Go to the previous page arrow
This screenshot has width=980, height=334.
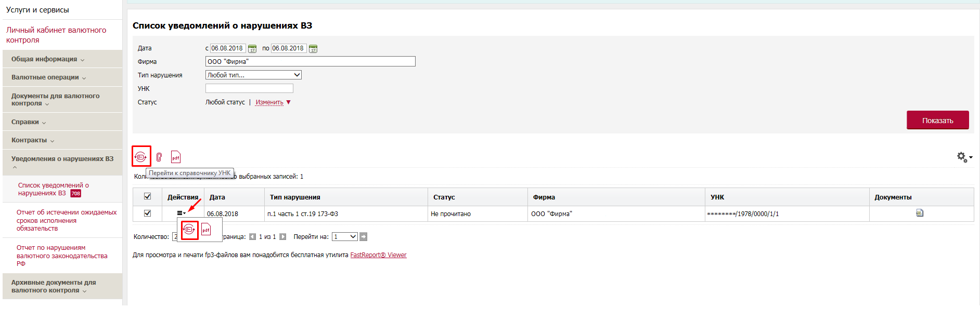click(x=252, y=237)
